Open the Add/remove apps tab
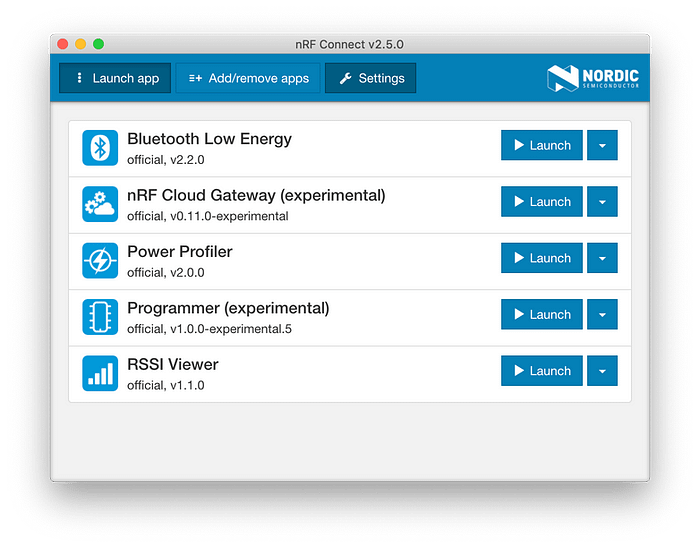This screenshot has width=700, height=548. tap(248, 78)
